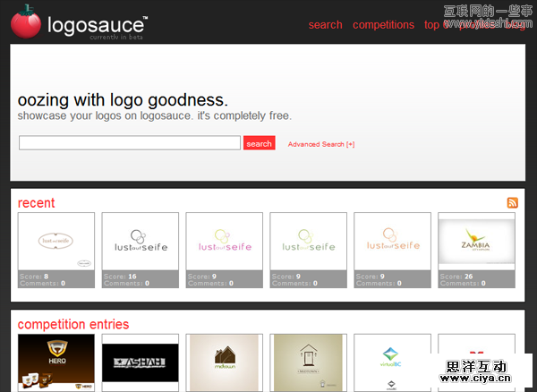Open the olive Midtown door logo entry
The image size is (537, 392).
pyautogui.click(x=308, y=362)
